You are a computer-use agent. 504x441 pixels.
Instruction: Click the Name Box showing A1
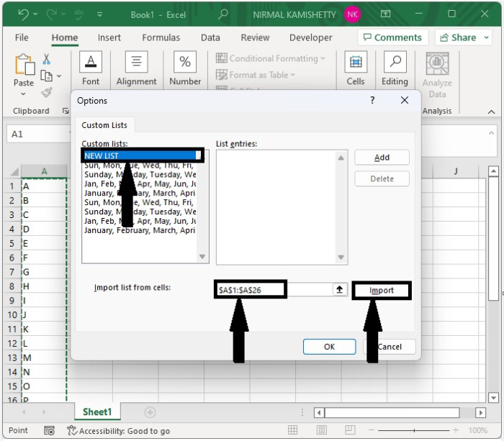click(38, 134)
